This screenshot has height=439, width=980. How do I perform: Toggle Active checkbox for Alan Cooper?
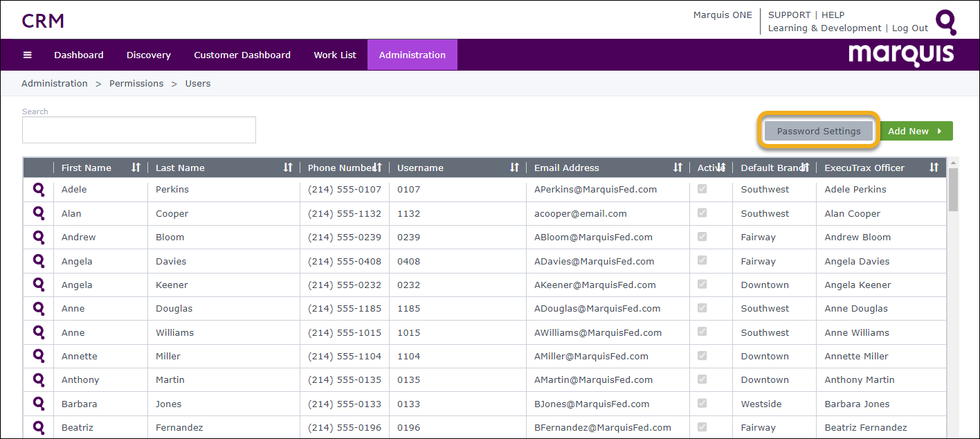702,213
